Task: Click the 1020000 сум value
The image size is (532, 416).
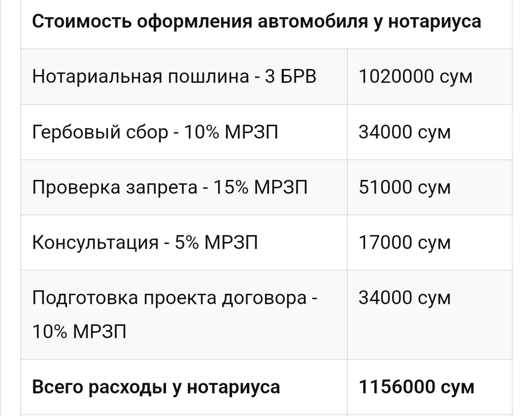Action: tap(416, 77)
